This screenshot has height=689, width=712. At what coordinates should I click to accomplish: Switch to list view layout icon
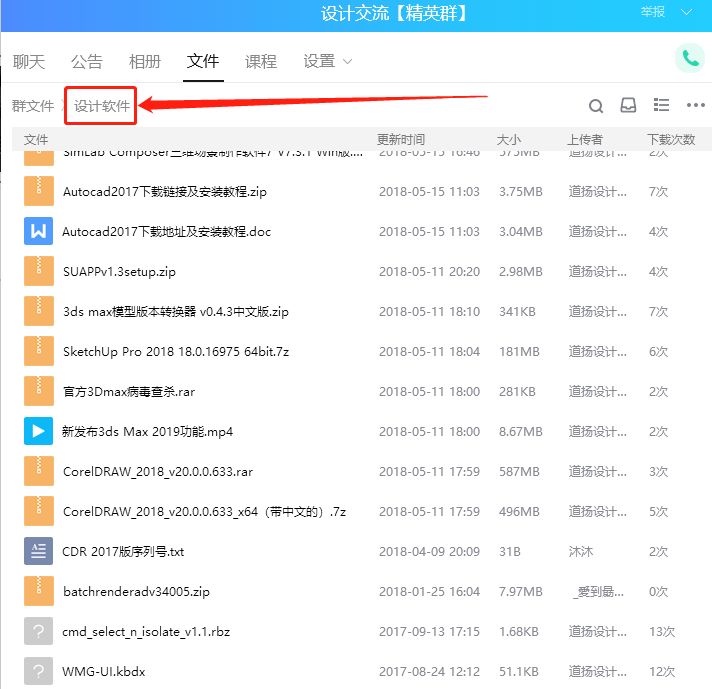661,105
